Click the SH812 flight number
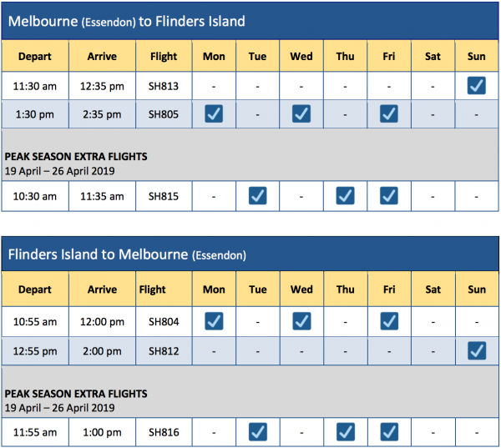 164,350
